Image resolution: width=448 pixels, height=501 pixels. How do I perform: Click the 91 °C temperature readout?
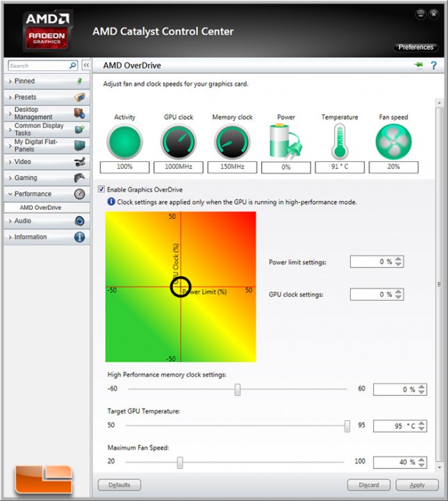[340, 167]
